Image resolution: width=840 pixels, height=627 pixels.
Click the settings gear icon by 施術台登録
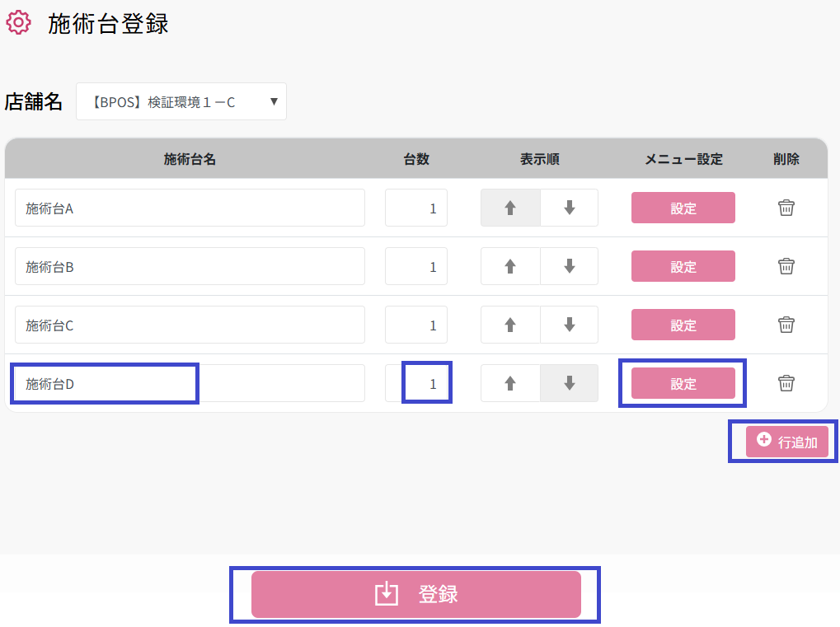point(18,23)
